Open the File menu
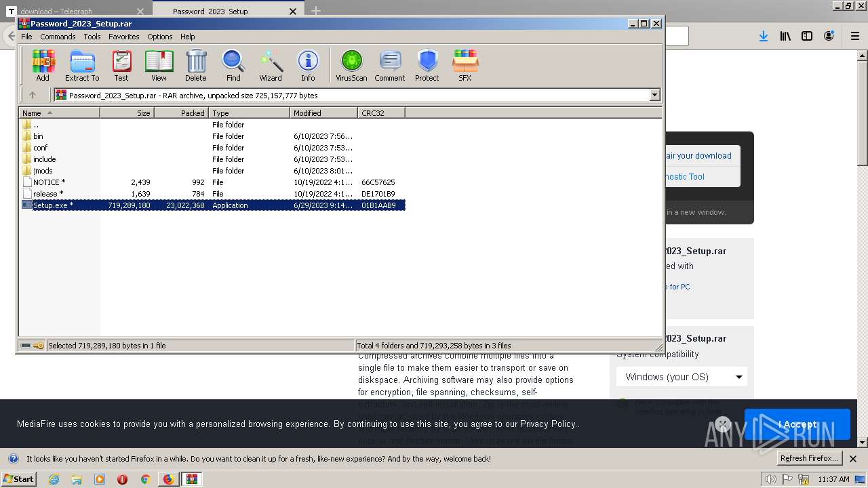The height and width of the screenshot is (488, 868). (x=26, y=37)
